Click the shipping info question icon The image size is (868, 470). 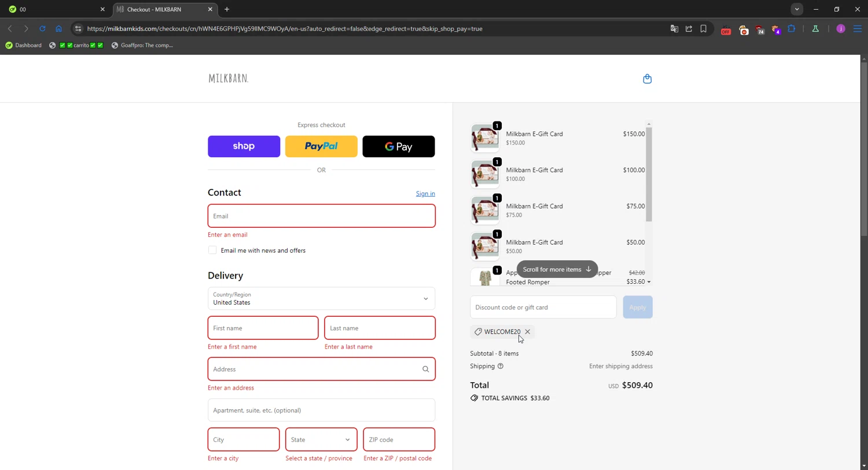(501, 366)
